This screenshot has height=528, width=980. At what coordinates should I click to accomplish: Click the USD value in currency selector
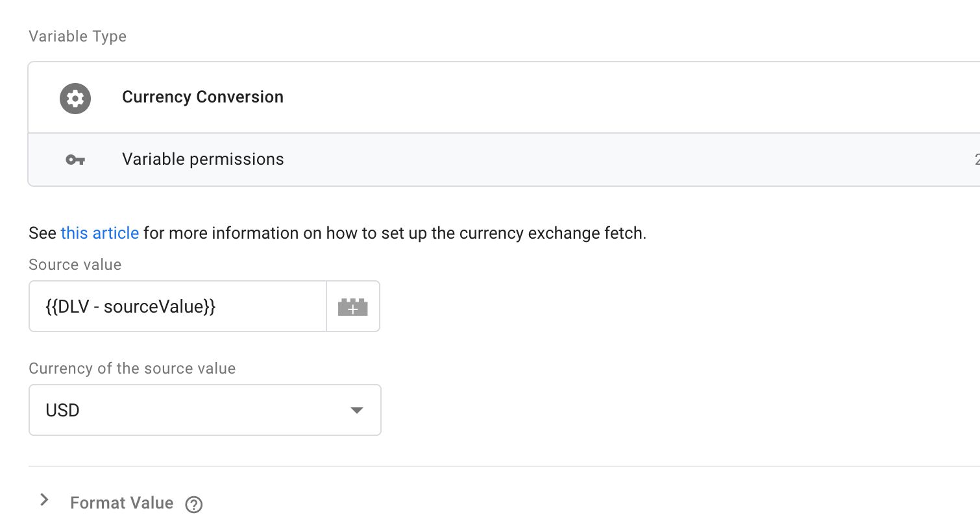pos(62,410)
